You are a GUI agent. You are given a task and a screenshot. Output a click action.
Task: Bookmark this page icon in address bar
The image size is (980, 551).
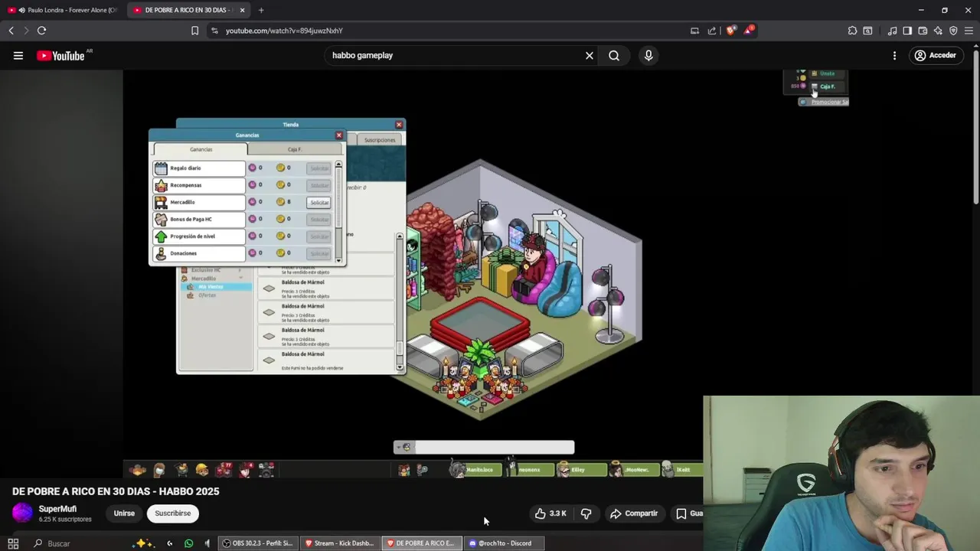click(x=194, y=31)
